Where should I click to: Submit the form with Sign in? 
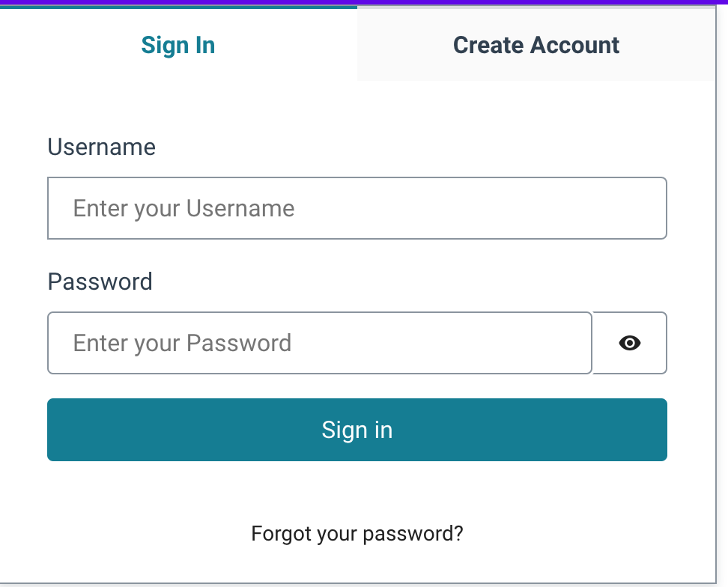pyautogui.click(x=357, y=430)
